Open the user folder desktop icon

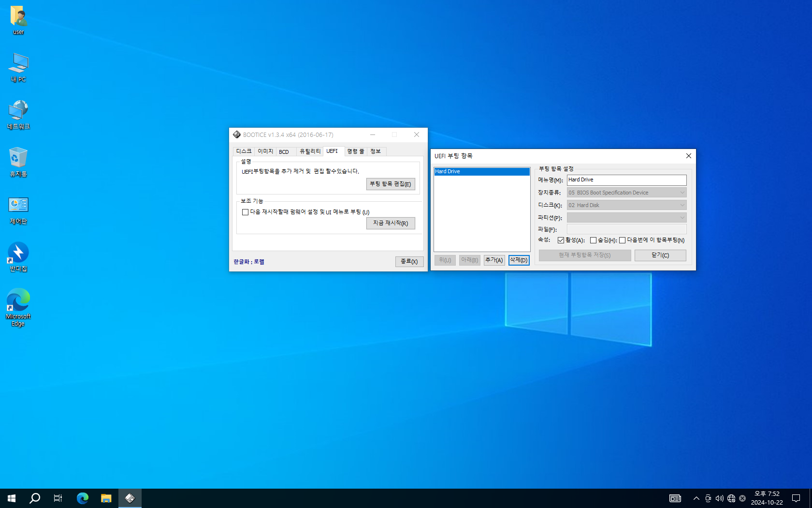click(x=18, y=20)
